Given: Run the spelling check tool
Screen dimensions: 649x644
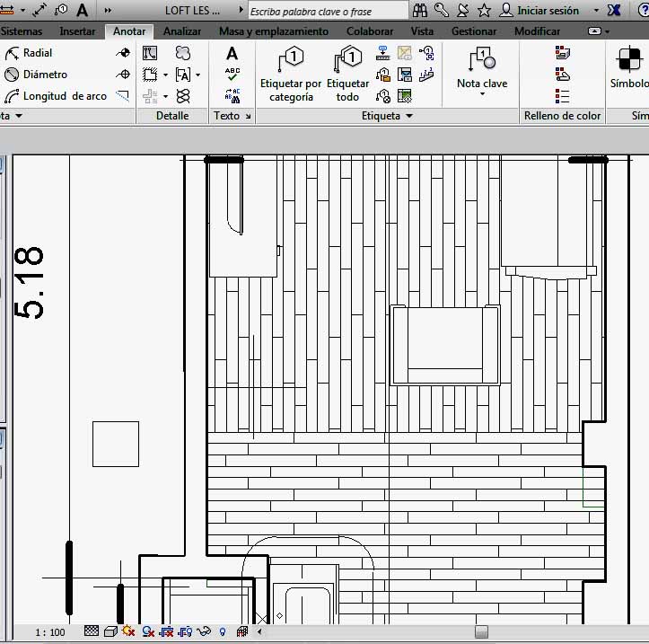Looking at the screenshot, I should (232, 74).
